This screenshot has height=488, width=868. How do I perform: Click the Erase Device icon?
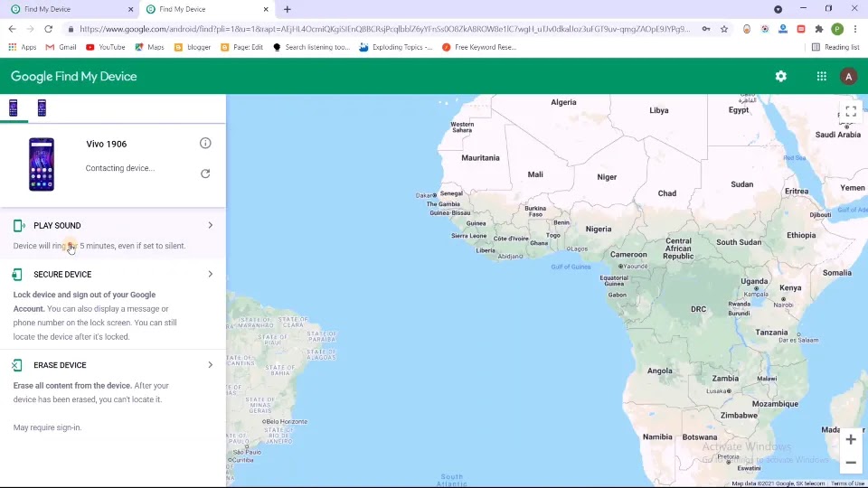point(17,364)
